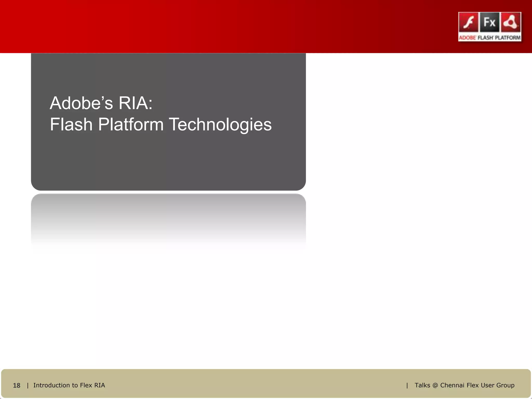The width and height of the screenshot is (532, 399).
Task: Click the separator bar after slide number
Action: [x=28, y=385]
